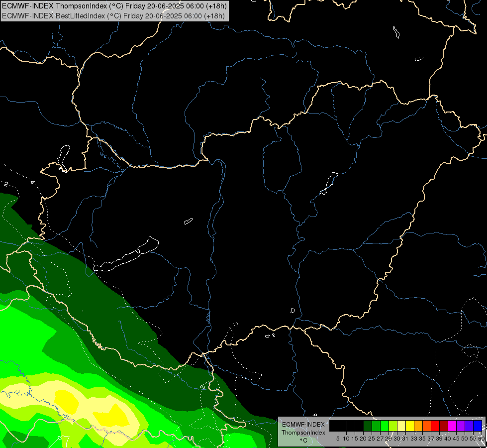Click the legend scale value '39'
The width and height of the screenshot is (487, 448).
tap(439, 439)
